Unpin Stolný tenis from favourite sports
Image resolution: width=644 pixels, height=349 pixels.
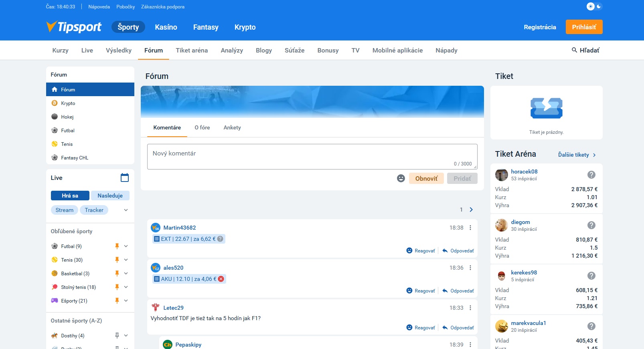tap(117, 287)
